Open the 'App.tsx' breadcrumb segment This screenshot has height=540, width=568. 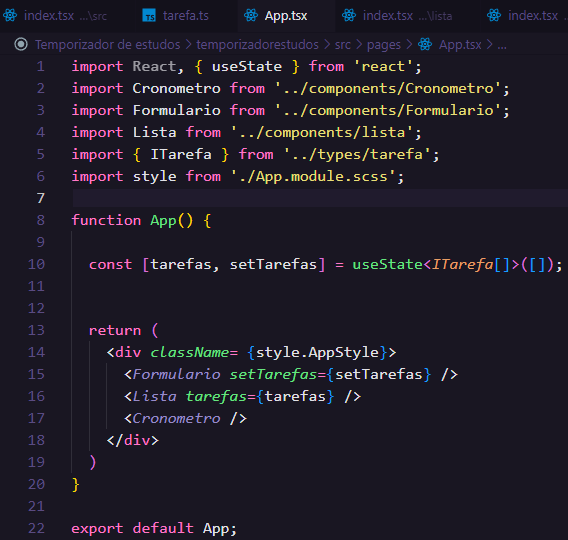pyautogui.click(x=460, y=45)
